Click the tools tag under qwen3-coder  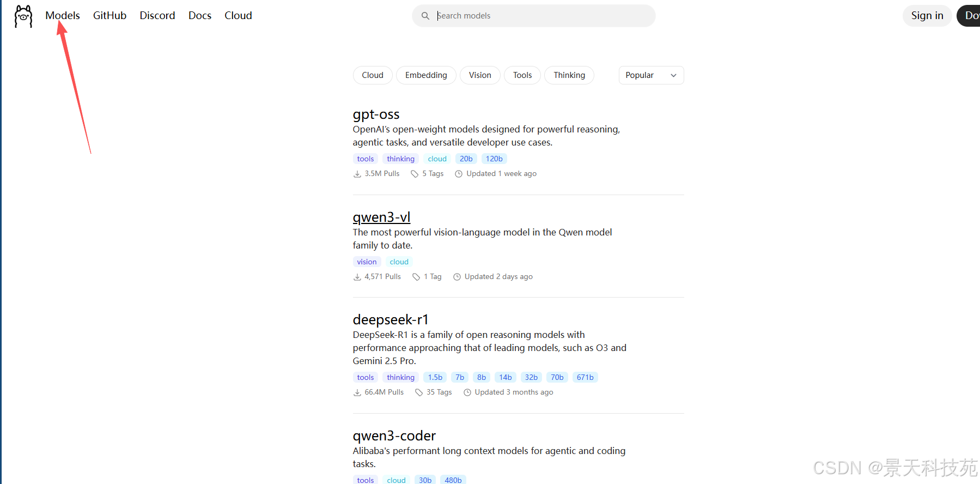coord(366,480)
